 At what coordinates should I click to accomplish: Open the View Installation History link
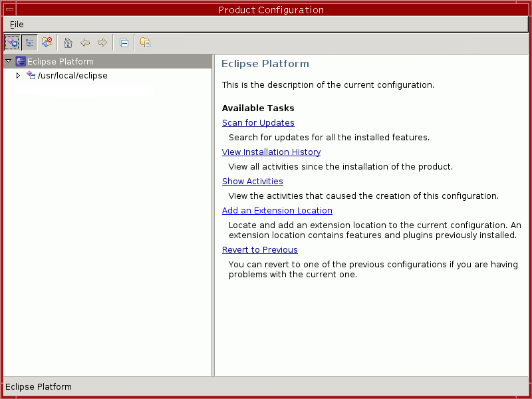coord(271,152)
